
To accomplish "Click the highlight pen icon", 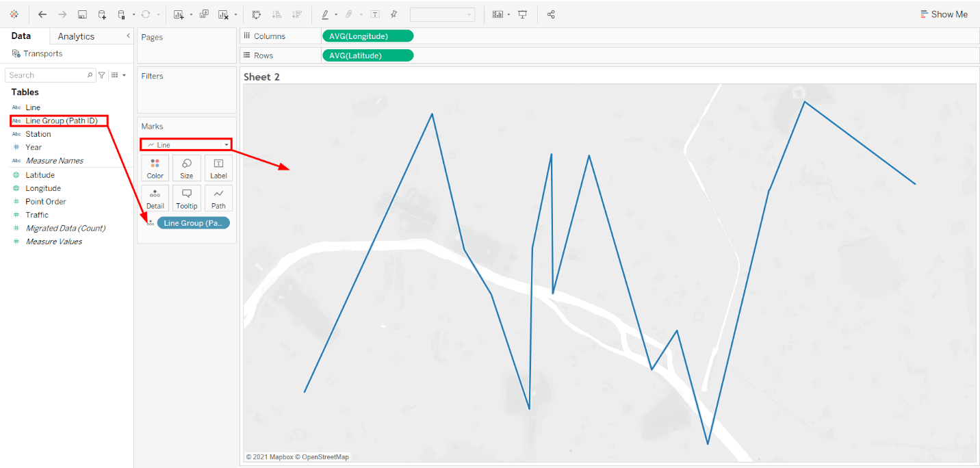I will [325, 14].
